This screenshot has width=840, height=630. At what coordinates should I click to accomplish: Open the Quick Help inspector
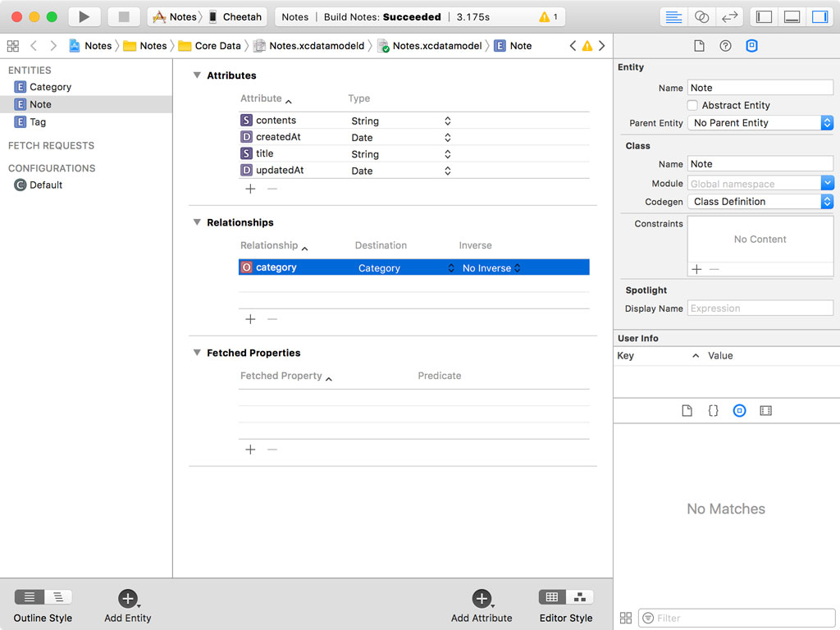click(725, 46)
